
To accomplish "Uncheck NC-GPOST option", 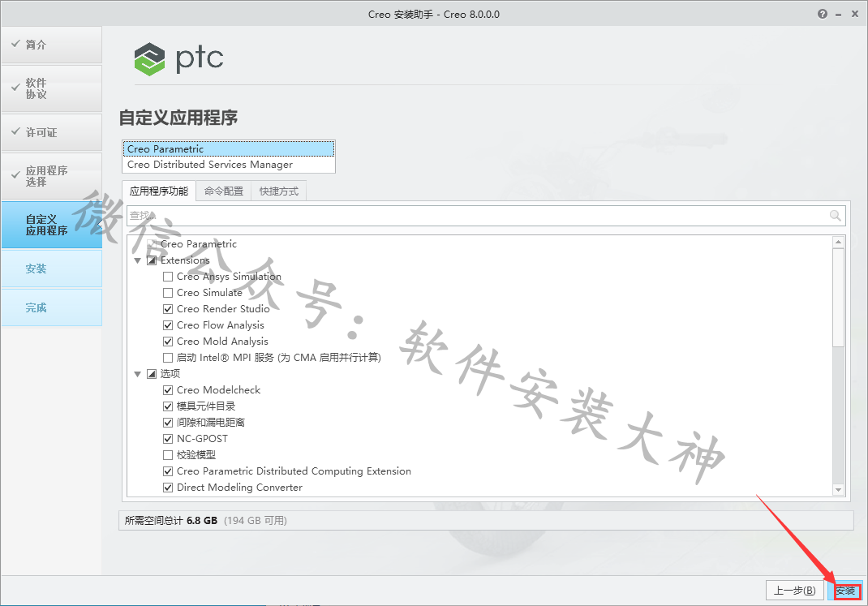I will pyautogui.click(x=168, y=439).
